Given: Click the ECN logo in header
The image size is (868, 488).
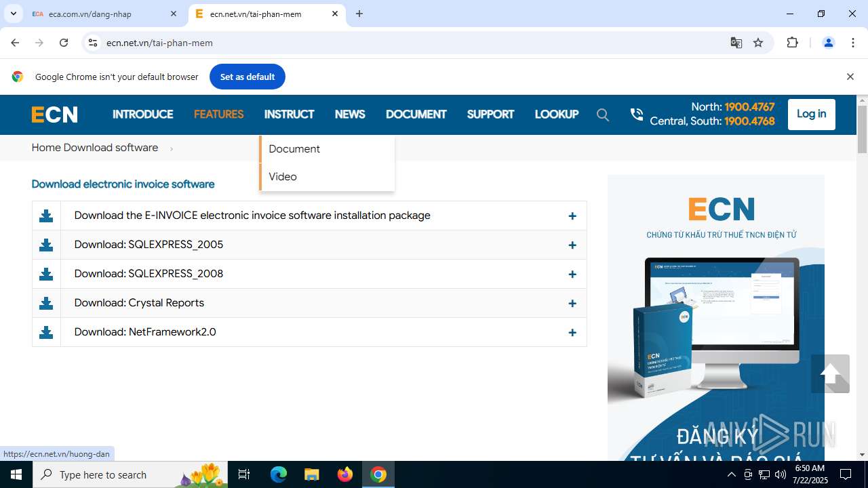Looking at the screenshot, I should coord(55,115).
